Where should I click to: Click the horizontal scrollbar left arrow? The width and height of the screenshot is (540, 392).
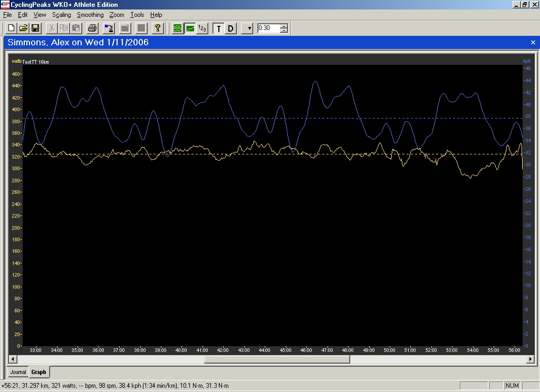(x=13, y=359)
